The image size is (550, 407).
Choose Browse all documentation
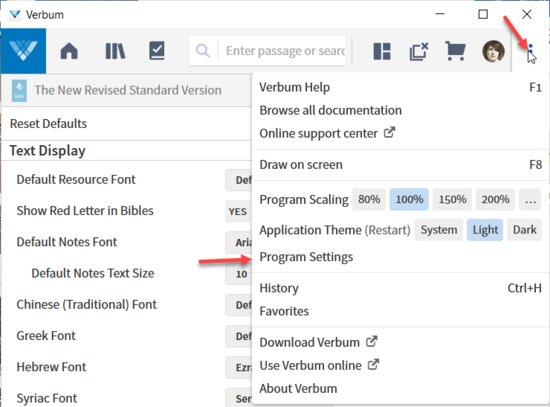coord(400,110)
